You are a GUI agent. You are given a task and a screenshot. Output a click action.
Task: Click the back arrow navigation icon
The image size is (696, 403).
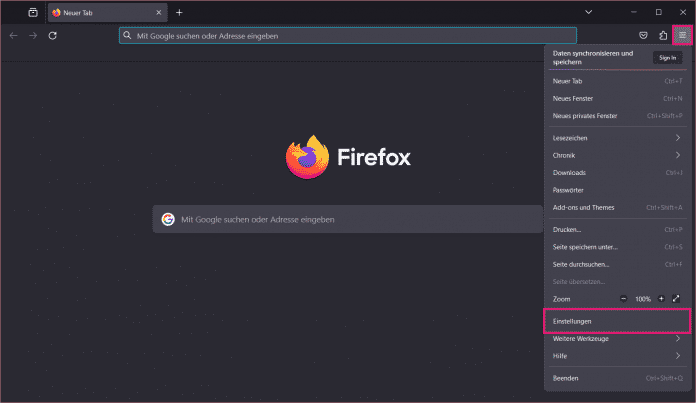tap(13, 35)
